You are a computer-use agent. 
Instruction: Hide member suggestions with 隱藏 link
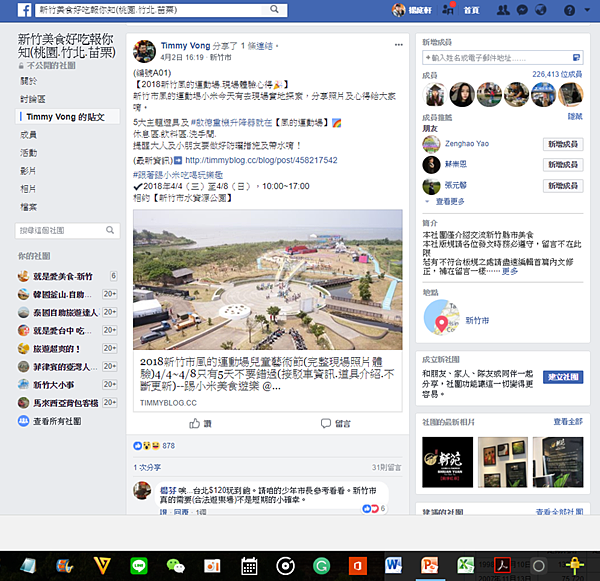click(x=575, y=116)
